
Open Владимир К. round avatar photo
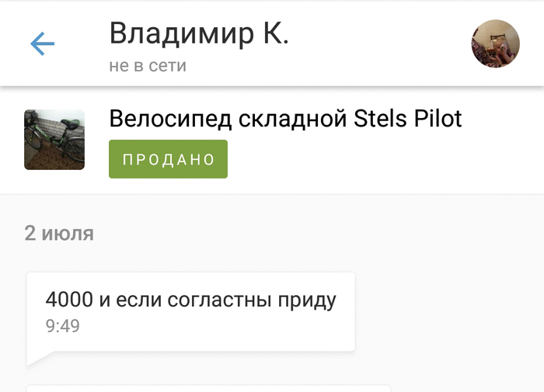[496, 43]
